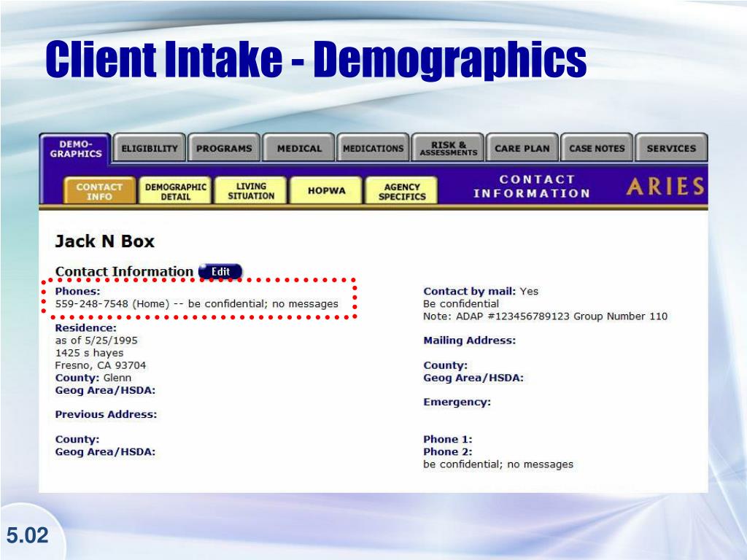Click the Mailing Address label

469,341
